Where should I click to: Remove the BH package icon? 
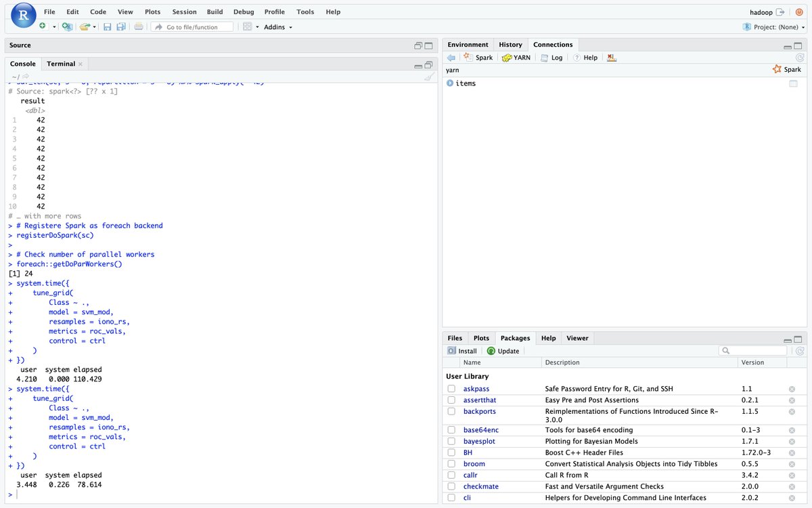point(792,452)
